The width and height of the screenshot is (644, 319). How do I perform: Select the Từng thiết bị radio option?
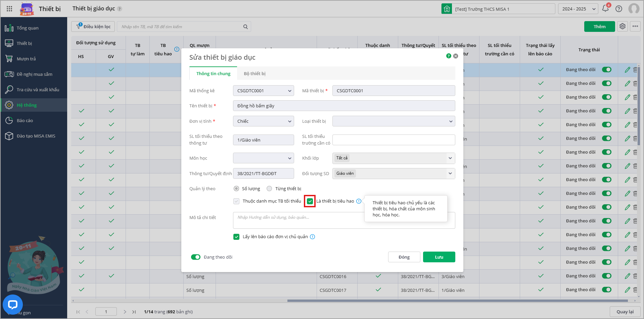269,189
